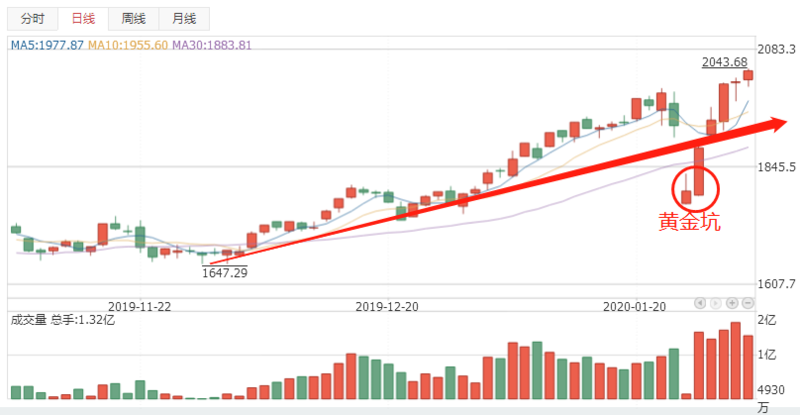Zoom out with the minus icon
This screenshot has width=800, height=415.
click(x=748, y=302)
